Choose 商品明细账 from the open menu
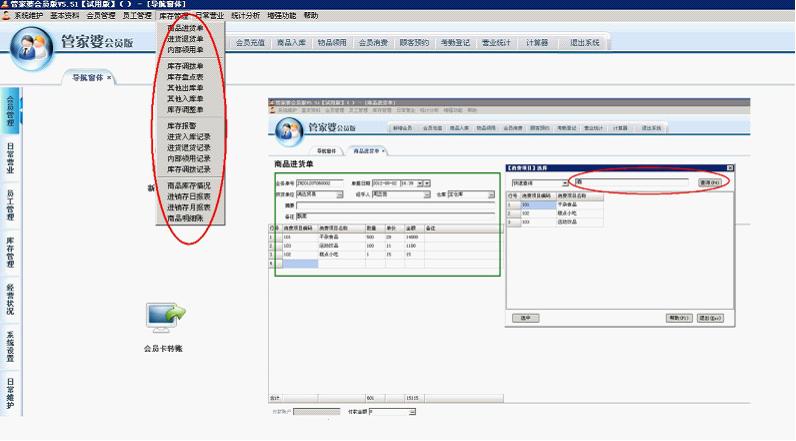The width and height of the screenshot is (796, 441). pyautogui.click(x=185, y=218)
